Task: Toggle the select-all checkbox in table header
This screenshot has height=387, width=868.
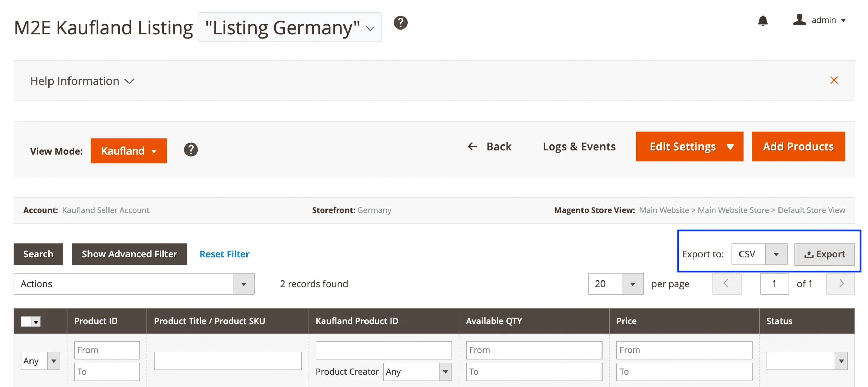Action: tap(26, 321)
